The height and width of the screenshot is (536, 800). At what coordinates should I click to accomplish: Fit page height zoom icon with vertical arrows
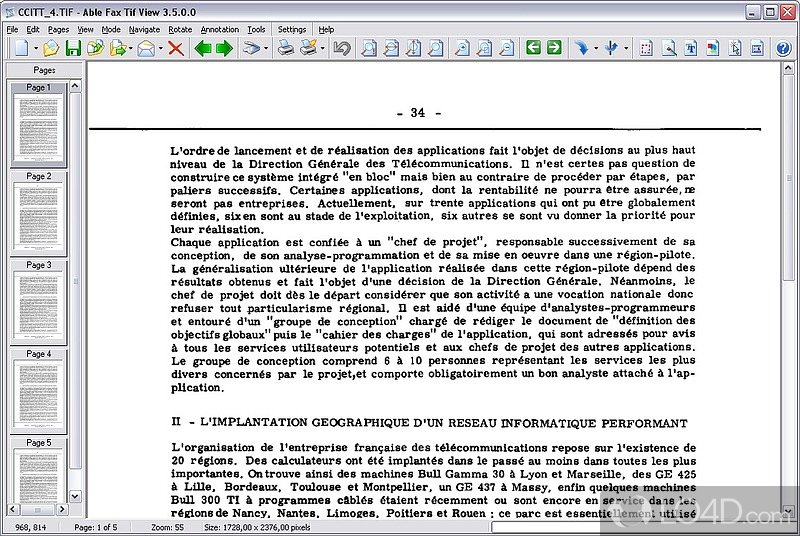[413, 48]
